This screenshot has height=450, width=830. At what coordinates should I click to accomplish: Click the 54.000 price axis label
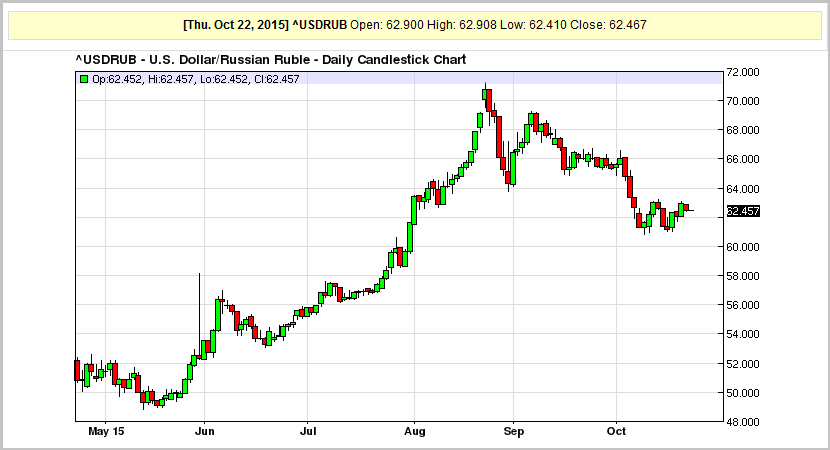(x=743, y=335)
